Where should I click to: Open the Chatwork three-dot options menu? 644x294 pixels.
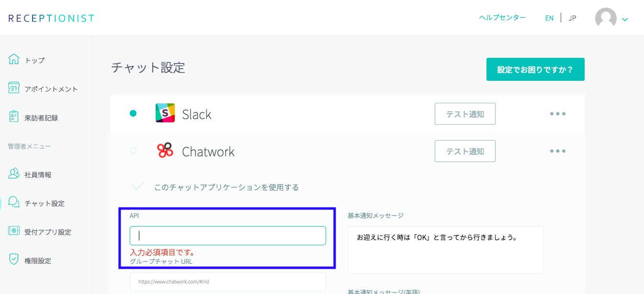click(x=558, y=151)
